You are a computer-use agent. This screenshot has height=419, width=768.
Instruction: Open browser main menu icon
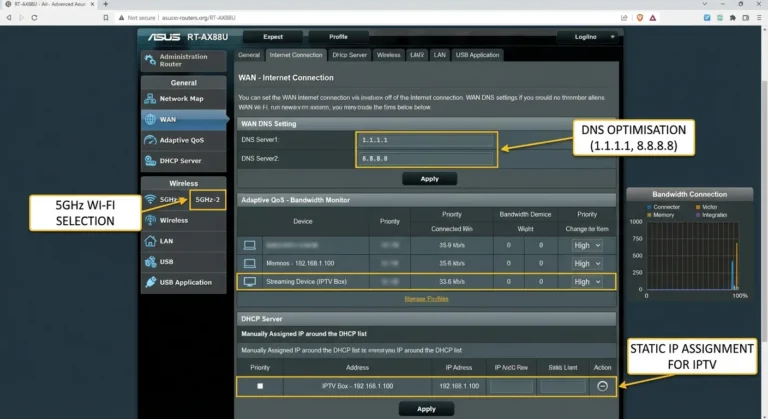click(x=759, y=18)
